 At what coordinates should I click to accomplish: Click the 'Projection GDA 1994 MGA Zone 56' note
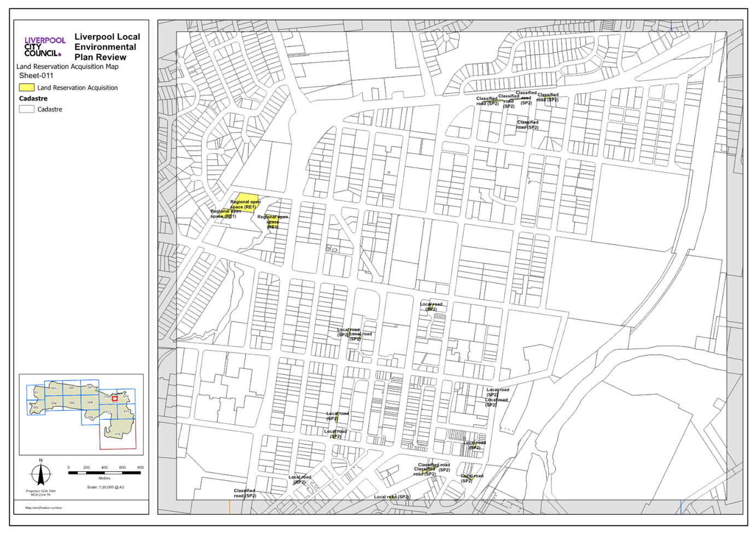click(40, 492)
